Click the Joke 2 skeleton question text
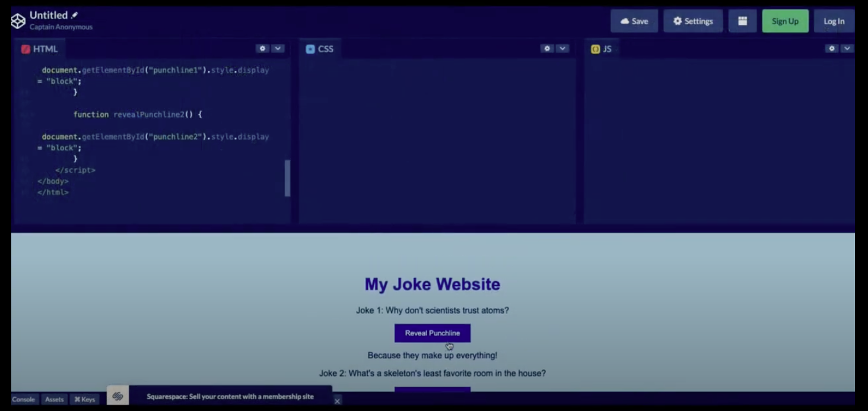 tap(433, 374)
